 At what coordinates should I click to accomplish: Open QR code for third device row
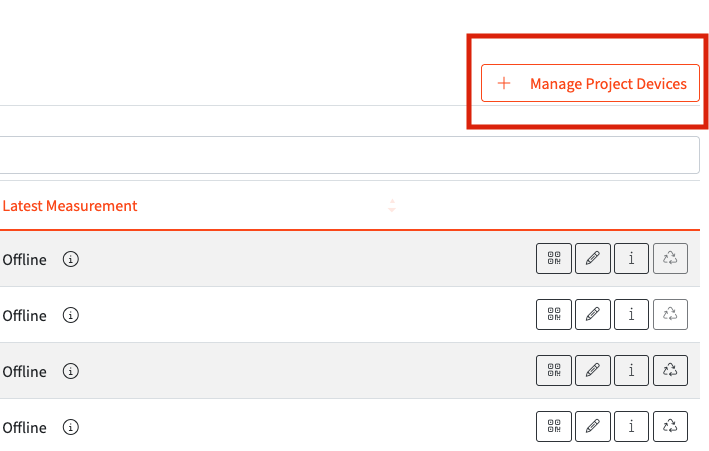click(554, 371)
